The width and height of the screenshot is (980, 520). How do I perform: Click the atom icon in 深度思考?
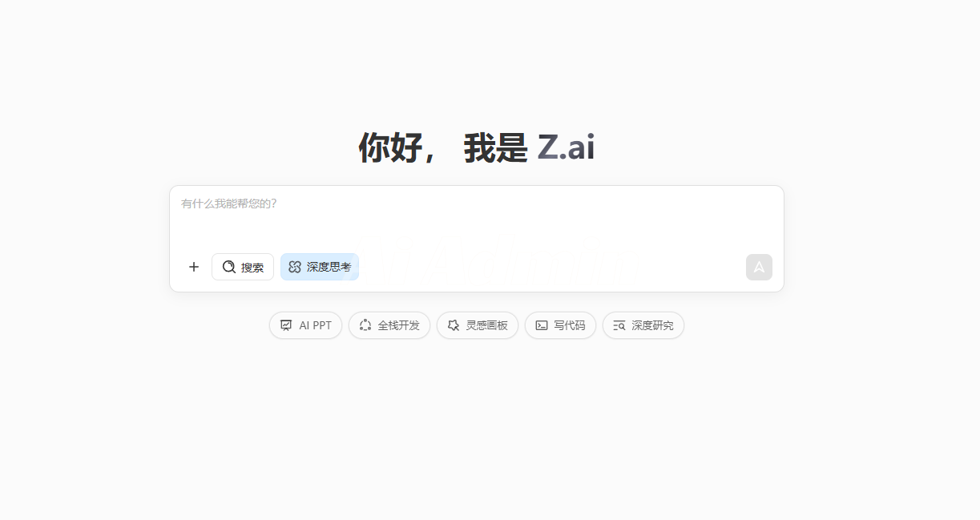click(295, 267)
